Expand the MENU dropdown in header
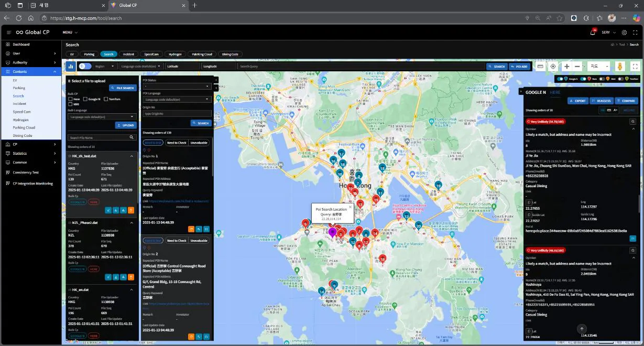This screenshot has height=346, width=644. click(x=69, y=33)
